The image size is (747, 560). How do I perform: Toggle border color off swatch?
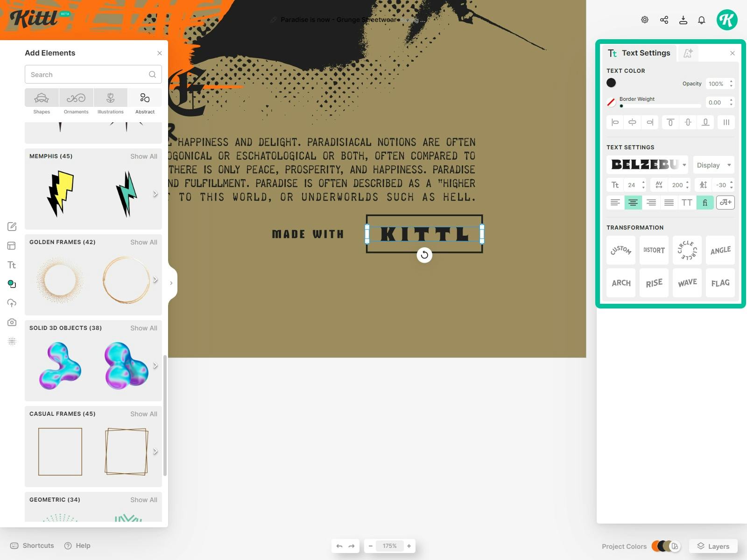611,102
